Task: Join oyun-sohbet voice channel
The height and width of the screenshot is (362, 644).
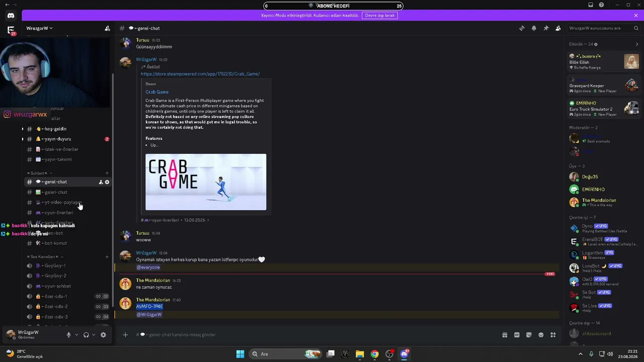Action: point(67,286)
